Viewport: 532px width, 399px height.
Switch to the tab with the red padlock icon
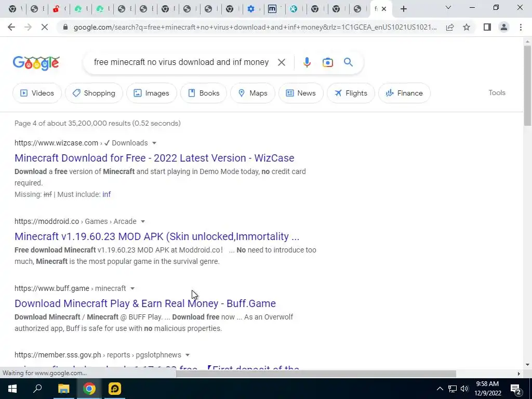(x=56, y=9)
